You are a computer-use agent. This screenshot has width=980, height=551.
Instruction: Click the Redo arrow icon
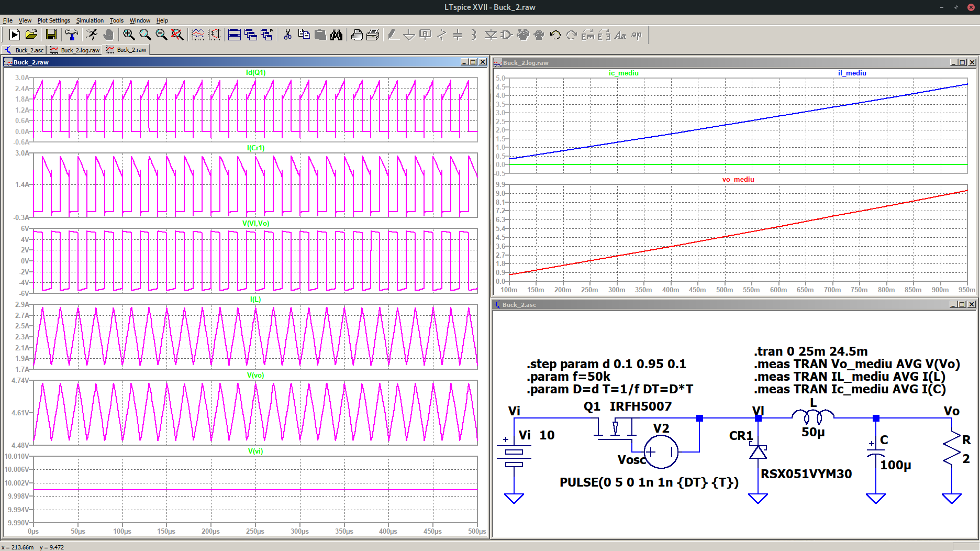571,35
